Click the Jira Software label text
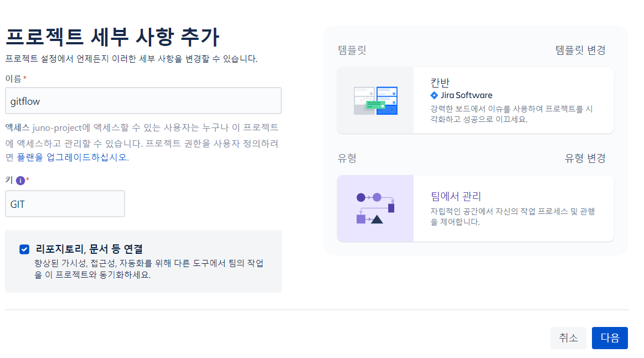 click(x=465, y=95)
